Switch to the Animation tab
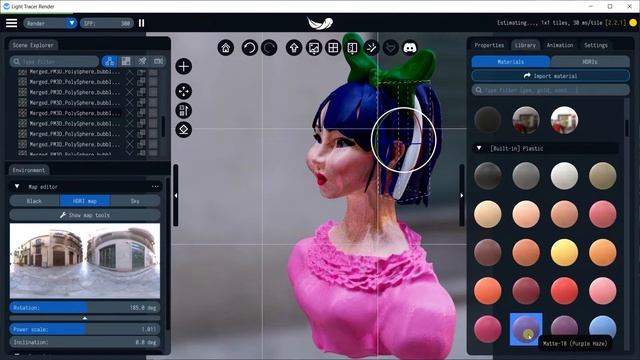The image size is (640, 360). [x=560, y=45]
